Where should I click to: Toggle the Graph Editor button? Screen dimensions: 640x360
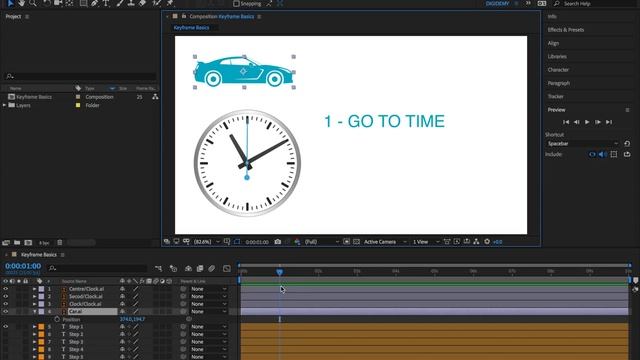click(x=227, y=268)
